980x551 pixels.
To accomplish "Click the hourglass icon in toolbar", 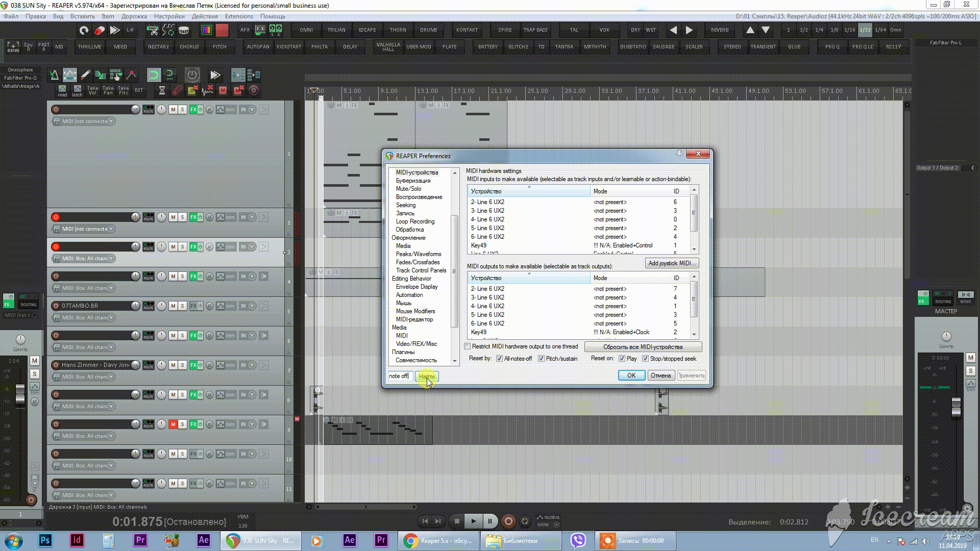I will pos(162,91).
